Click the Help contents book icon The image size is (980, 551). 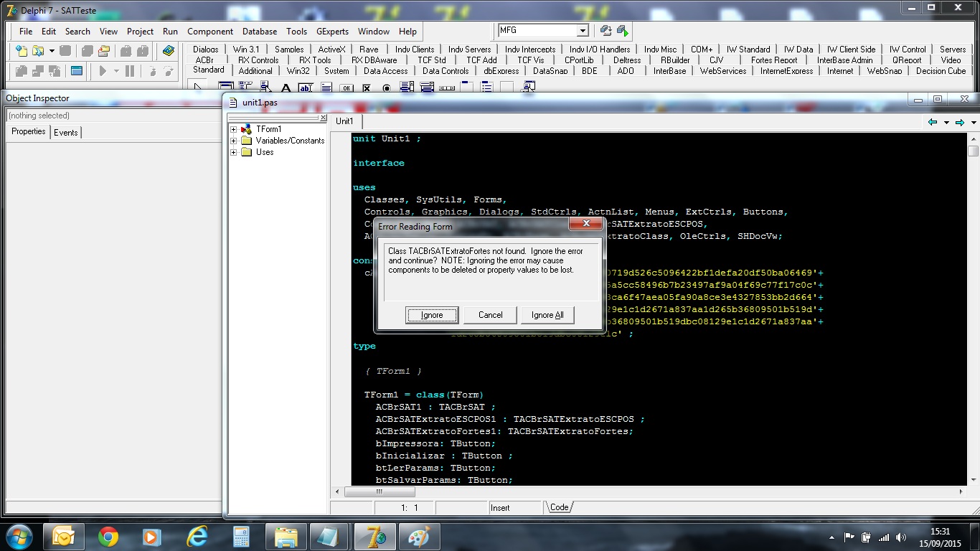pos(169,51)
